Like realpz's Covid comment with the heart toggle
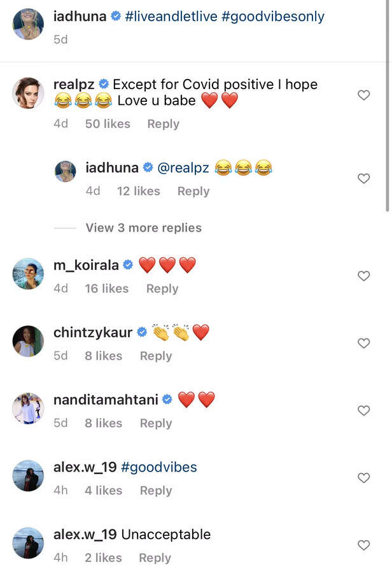The width and height of the screenshot is (392, 581). 364,95
